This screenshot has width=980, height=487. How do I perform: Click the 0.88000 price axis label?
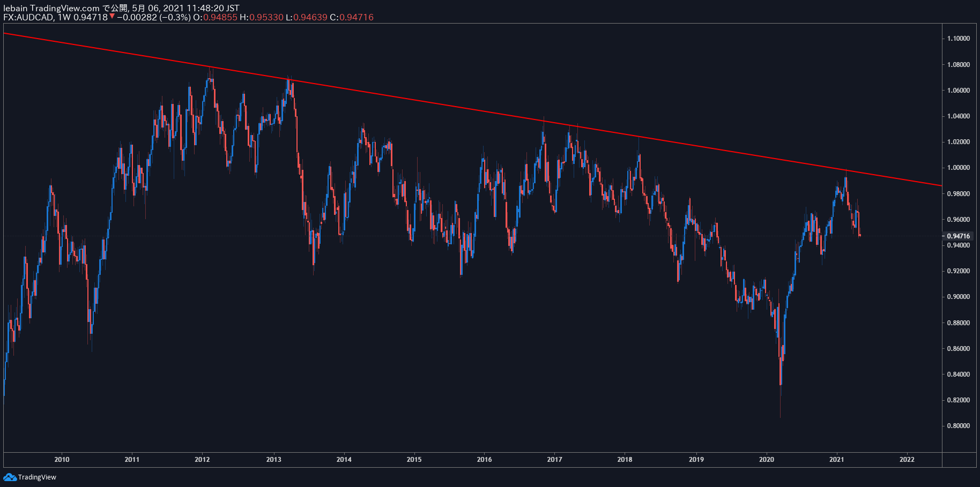959,323
